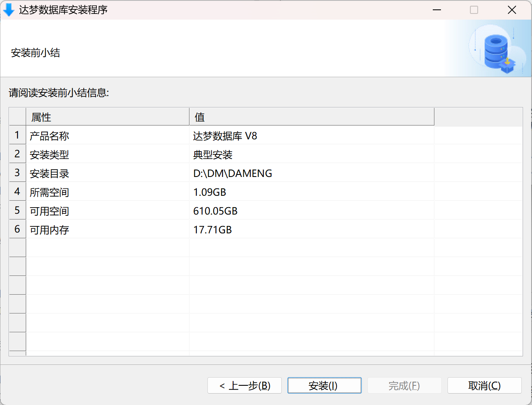Select the 17.71GB value cell
The height and width of the screenshot is (405, 532).
(312, 229)
